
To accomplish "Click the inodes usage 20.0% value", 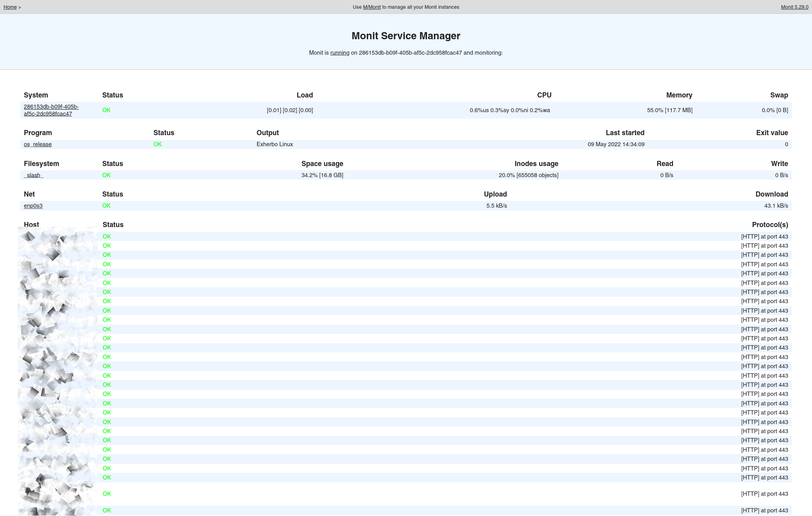I will [528, 175].
